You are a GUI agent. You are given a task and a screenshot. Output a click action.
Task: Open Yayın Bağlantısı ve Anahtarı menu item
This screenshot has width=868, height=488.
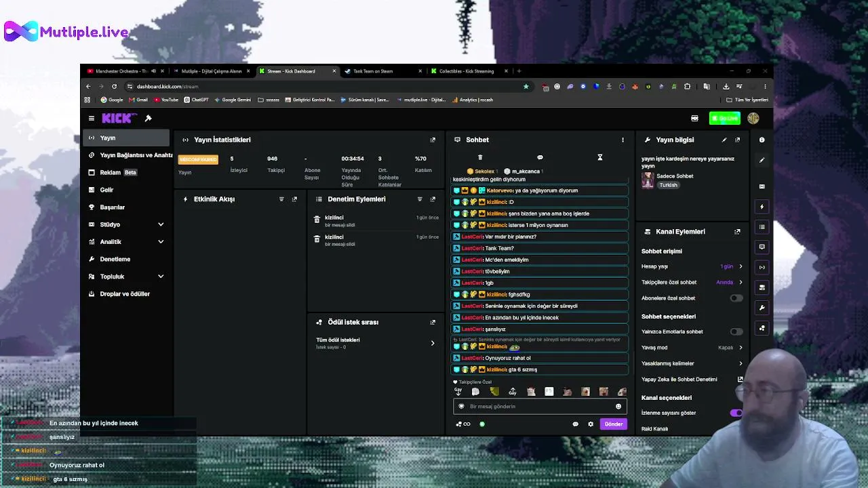click(129, 155)
